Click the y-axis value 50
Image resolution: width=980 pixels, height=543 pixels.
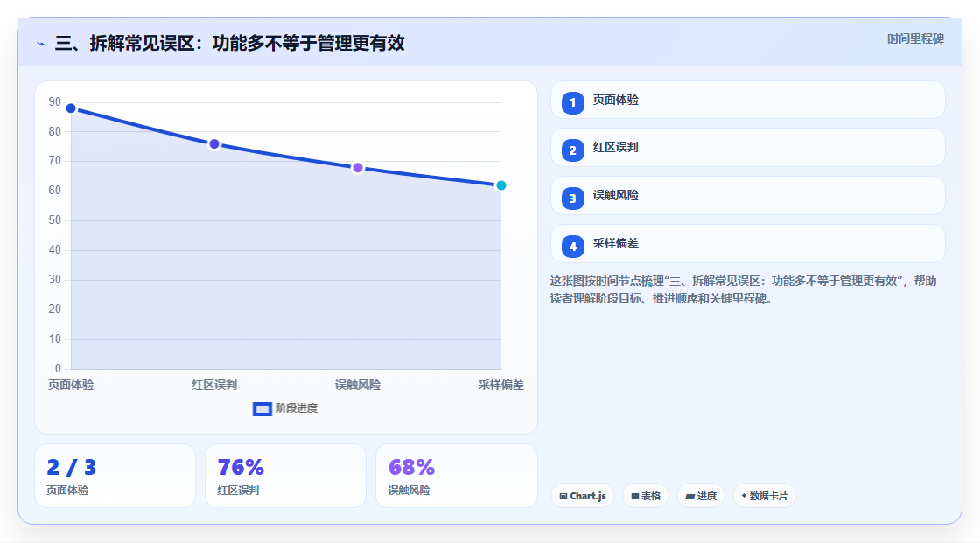point(55,220)
